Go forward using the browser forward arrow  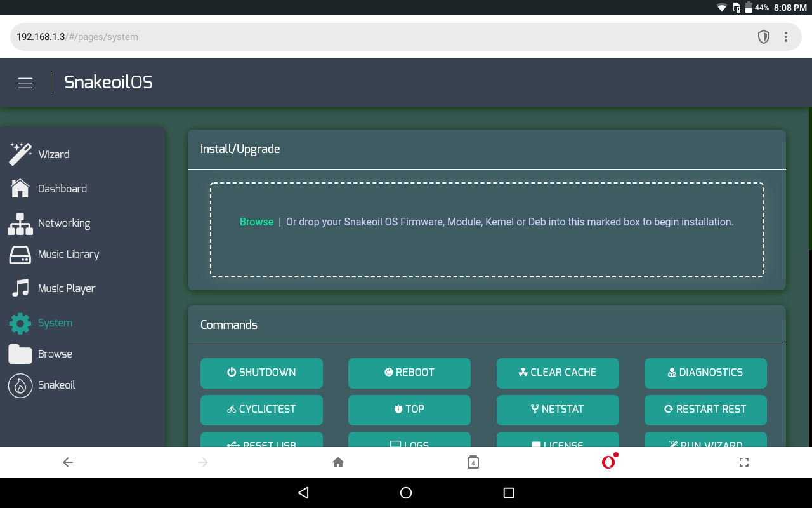point(203,462)
